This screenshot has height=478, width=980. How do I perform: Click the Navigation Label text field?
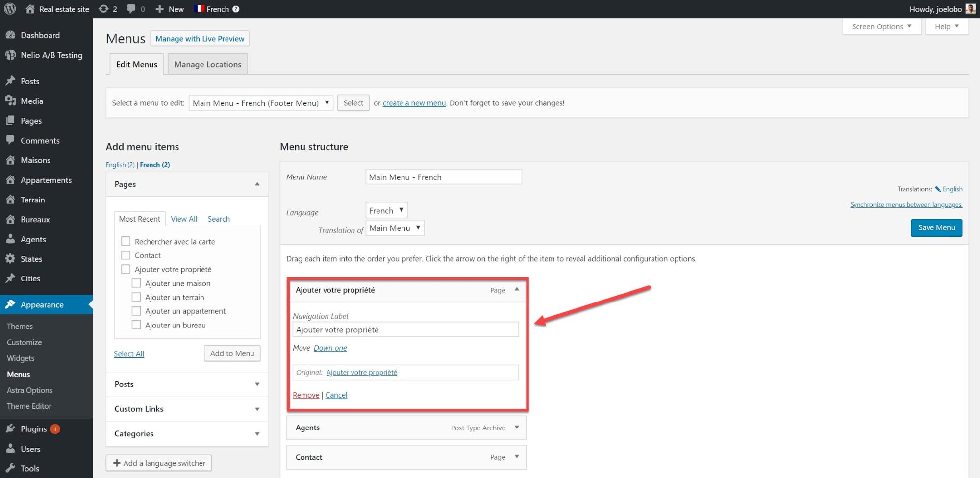[x=405, y=330]
